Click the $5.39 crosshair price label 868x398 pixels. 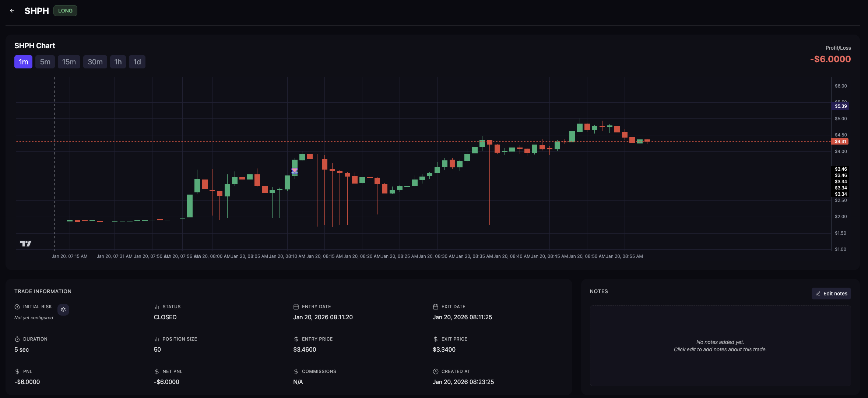(840, 106)
